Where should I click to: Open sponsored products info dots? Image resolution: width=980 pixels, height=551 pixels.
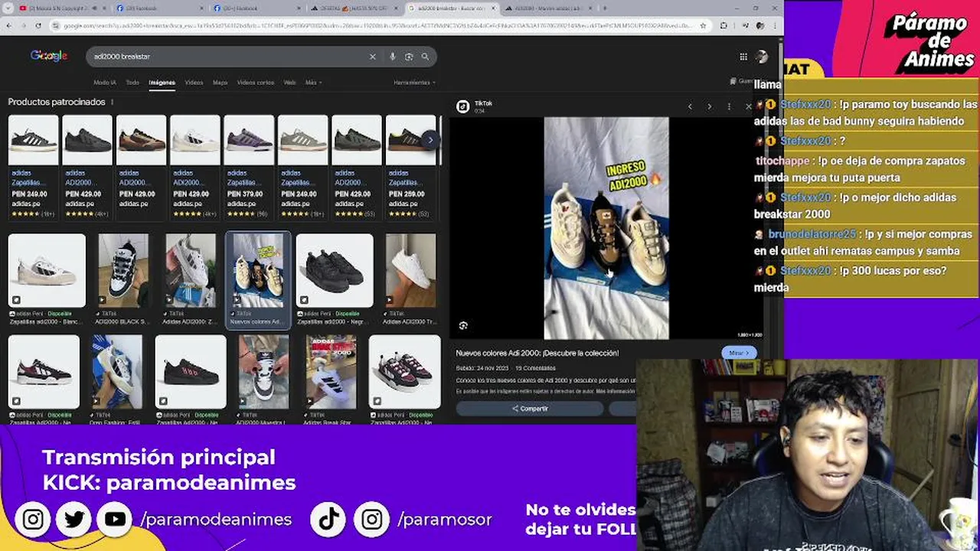pos(113,102)
